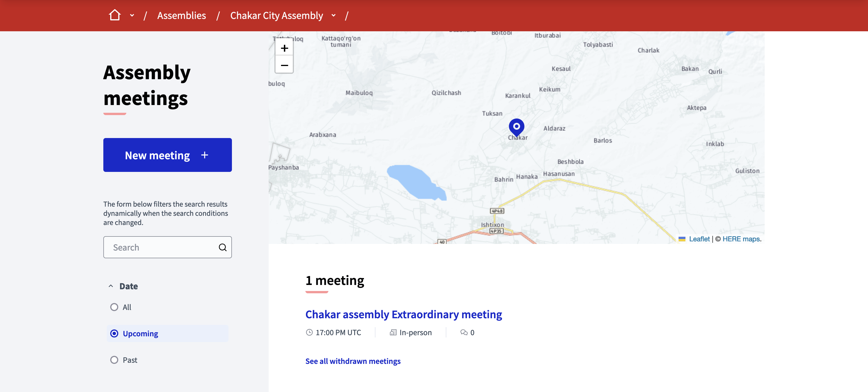Select the Past radio button

tap(114, 359)
